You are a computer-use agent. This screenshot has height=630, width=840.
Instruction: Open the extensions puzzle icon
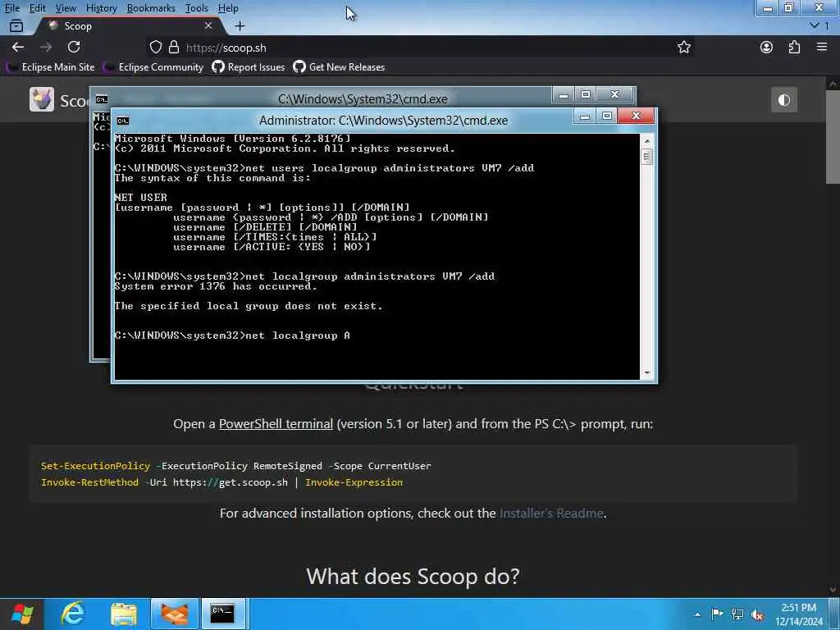[x=794, y=47]
